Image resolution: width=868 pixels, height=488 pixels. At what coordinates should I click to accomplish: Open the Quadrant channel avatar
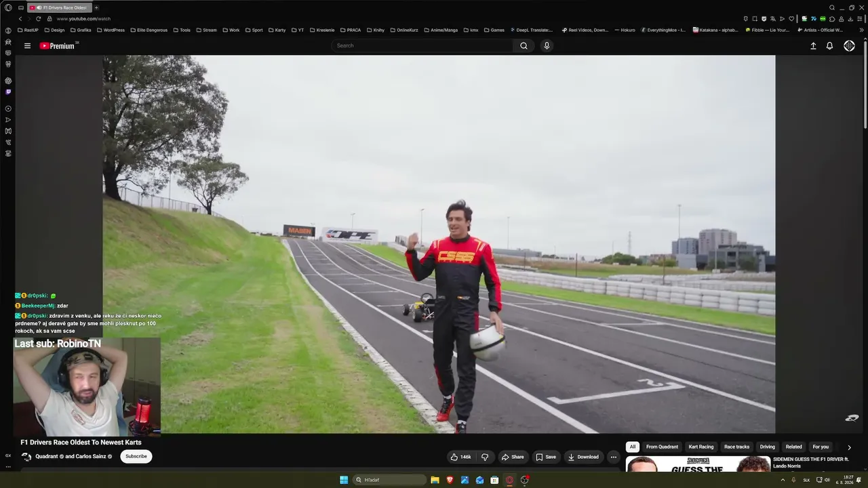click(26, 457)
